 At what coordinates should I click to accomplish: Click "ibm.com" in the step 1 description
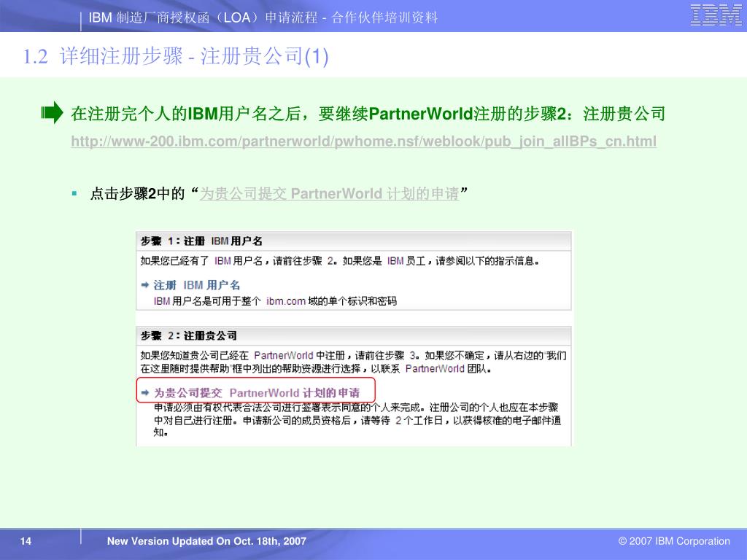coord(285,300)
